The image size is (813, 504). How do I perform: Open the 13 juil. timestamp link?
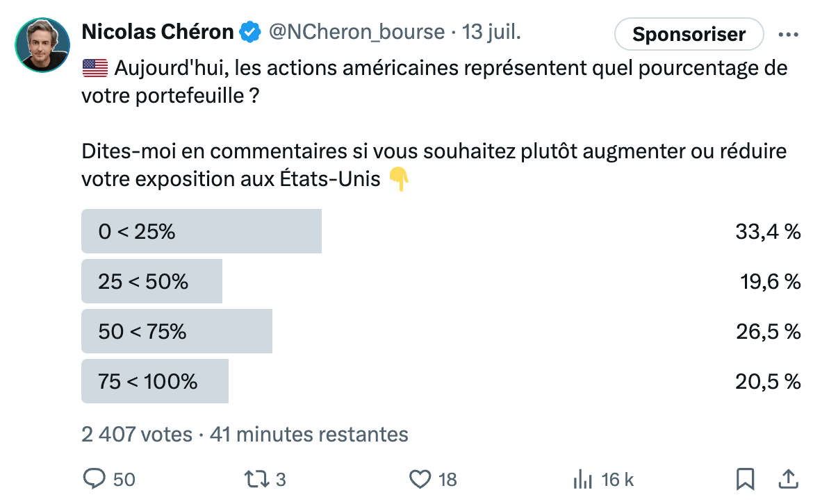(x=491, y=32)
